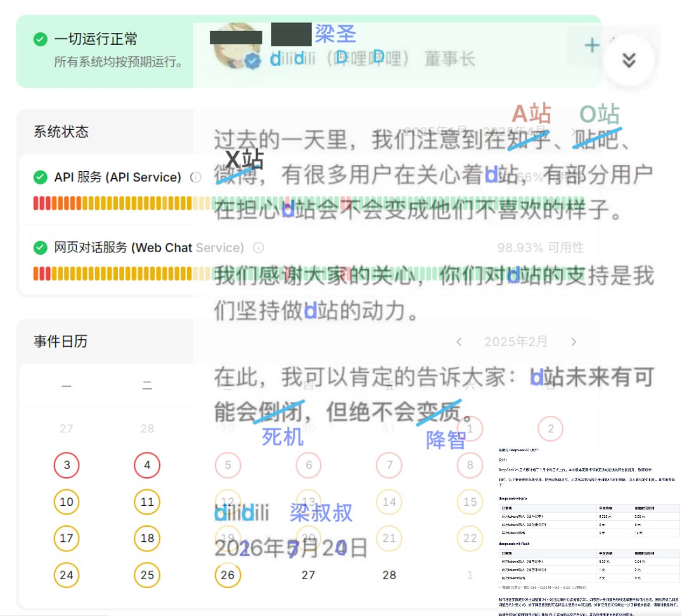Select calendar day 5

(228, 465)
